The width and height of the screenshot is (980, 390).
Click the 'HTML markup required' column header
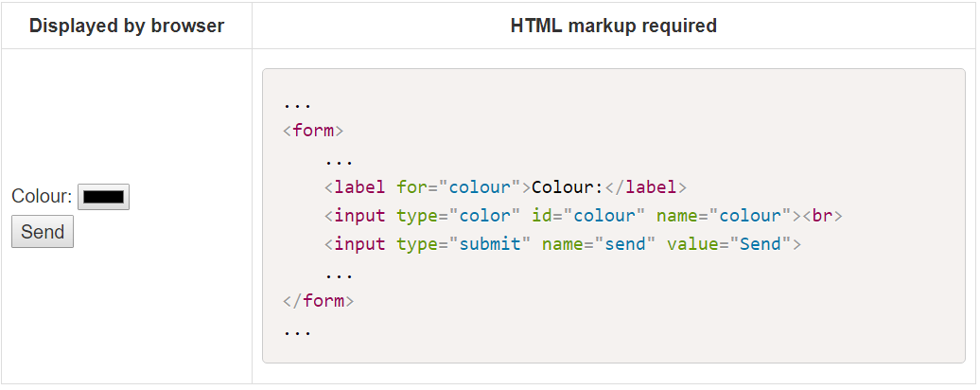point(613,26)
